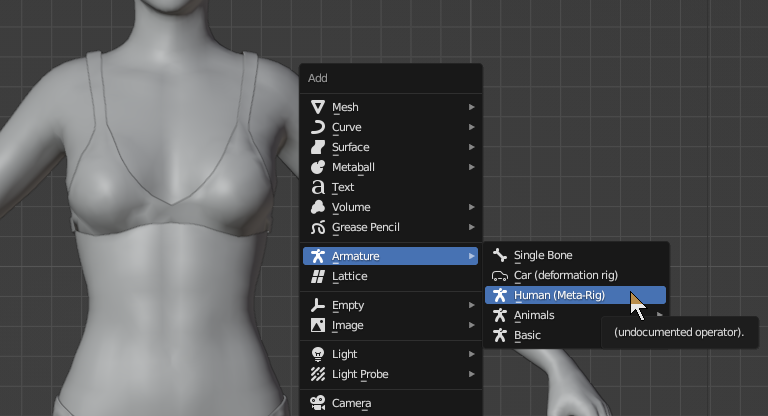Image resolution: width=768 pixels, height=416 pixels.
Task: Expand the Light submenu arrow
Action: 471,354
